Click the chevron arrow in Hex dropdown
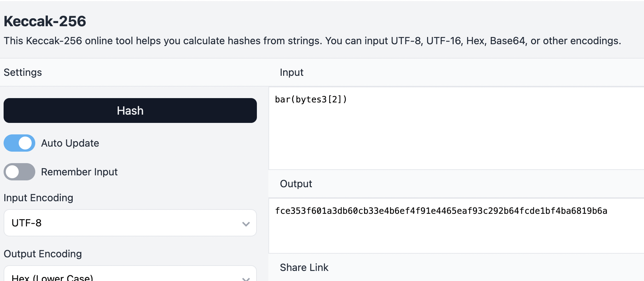 [246, 278]
